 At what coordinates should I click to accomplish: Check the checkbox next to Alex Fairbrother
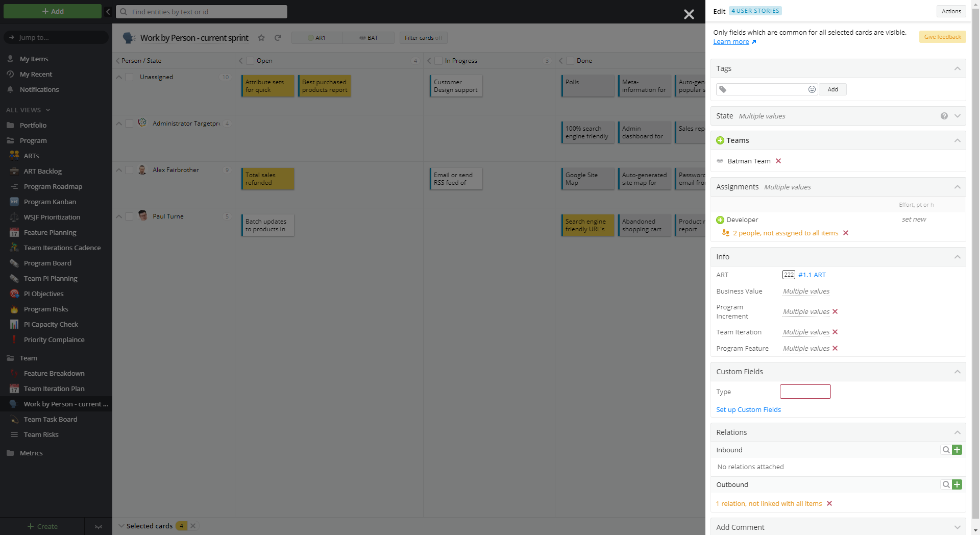[x=129, y=170]
